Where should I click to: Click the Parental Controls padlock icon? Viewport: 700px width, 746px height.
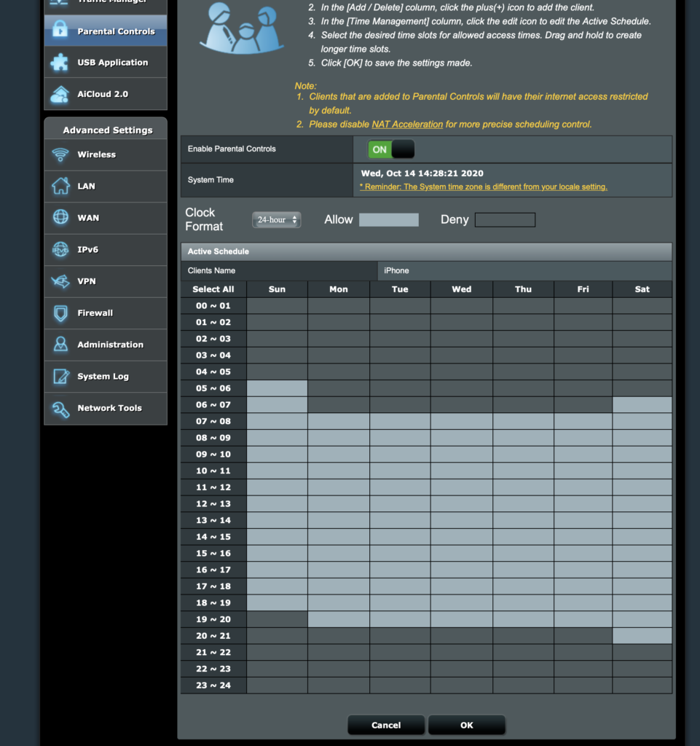[x=60, y=31]
